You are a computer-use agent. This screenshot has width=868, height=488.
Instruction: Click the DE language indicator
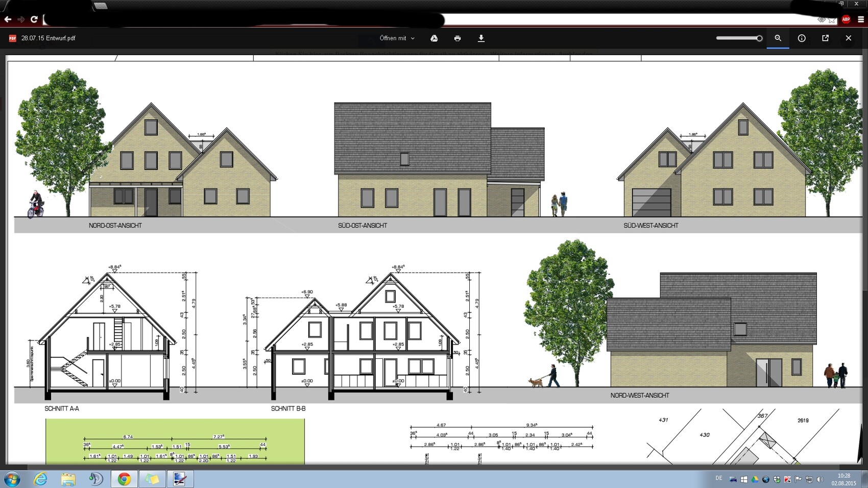coord(719,478)
